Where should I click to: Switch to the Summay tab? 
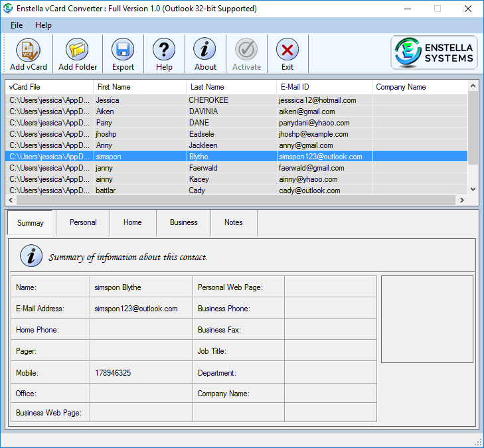tap(31, 223)
